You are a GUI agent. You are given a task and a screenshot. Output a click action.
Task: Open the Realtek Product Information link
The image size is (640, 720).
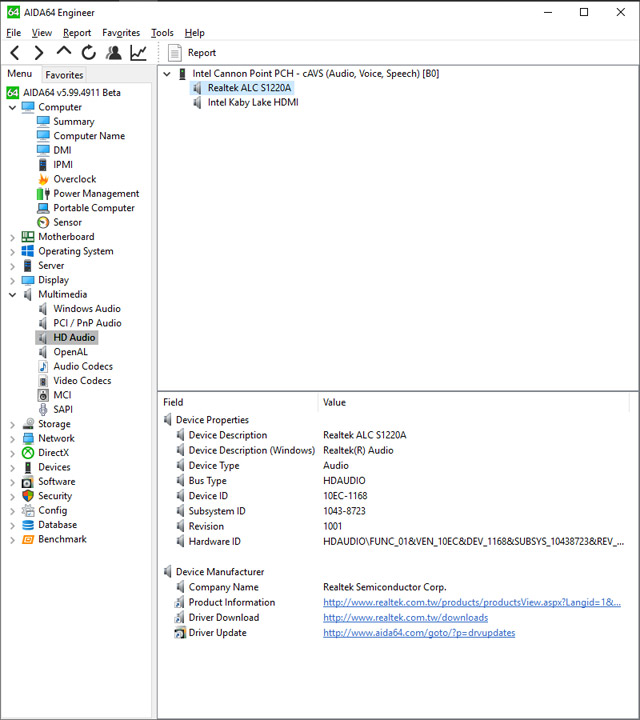click(472, 602)
